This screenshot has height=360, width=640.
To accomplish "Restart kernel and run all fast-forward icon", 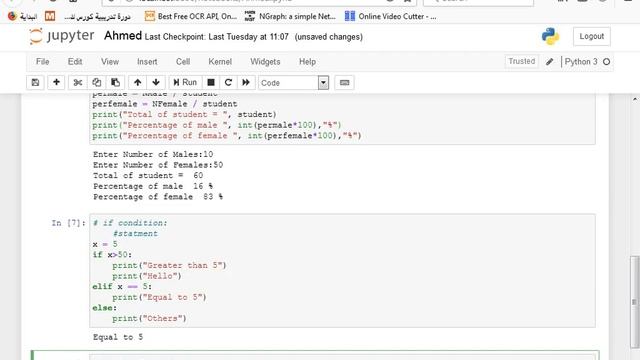I will tap(246, 82).
